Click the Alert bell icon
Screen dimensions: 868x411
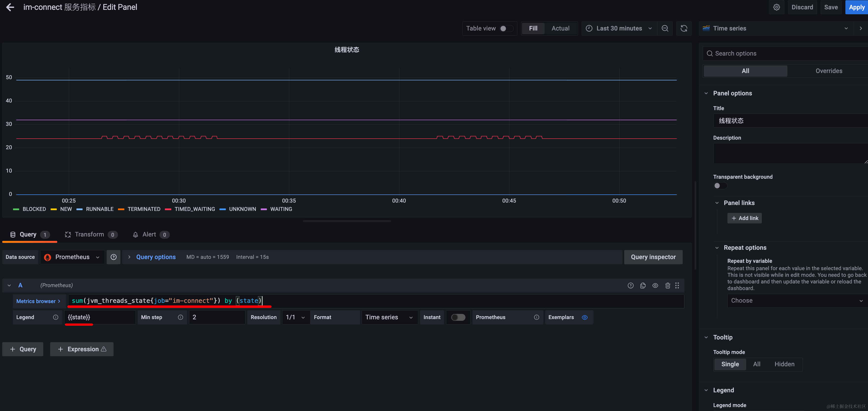tap(135, 235)
